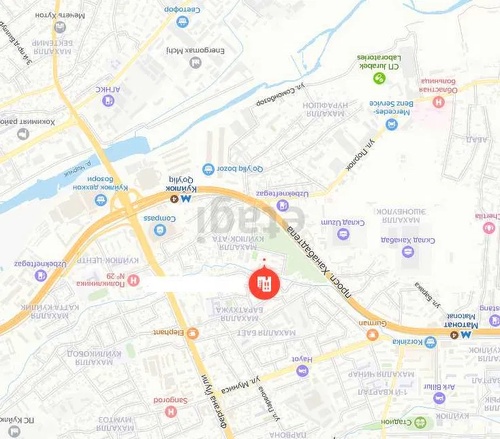Click the Energomax Mchj gray icon
Image resolution: width=500 pixels, height=439 pixels.
(195, 62)
